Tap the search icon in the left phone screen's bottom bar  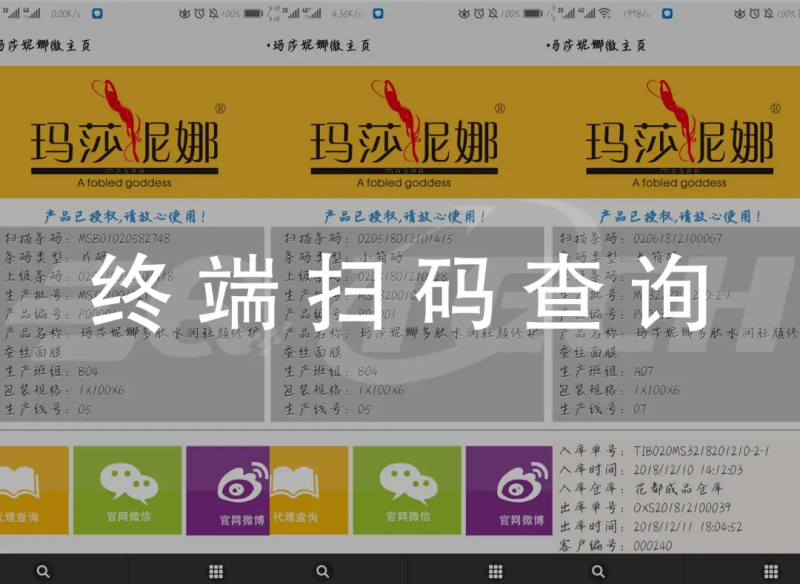click(x=43, y=571)
